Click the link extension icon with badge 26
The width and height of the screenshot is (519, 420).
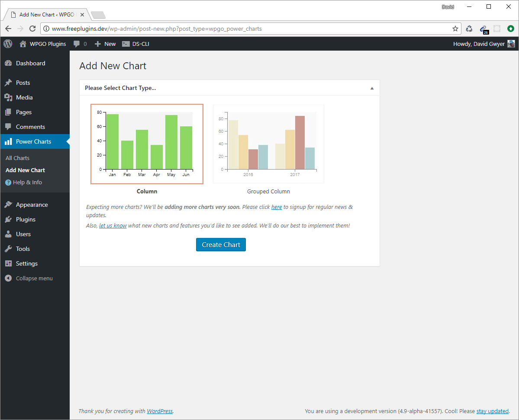tap(484, 29)
